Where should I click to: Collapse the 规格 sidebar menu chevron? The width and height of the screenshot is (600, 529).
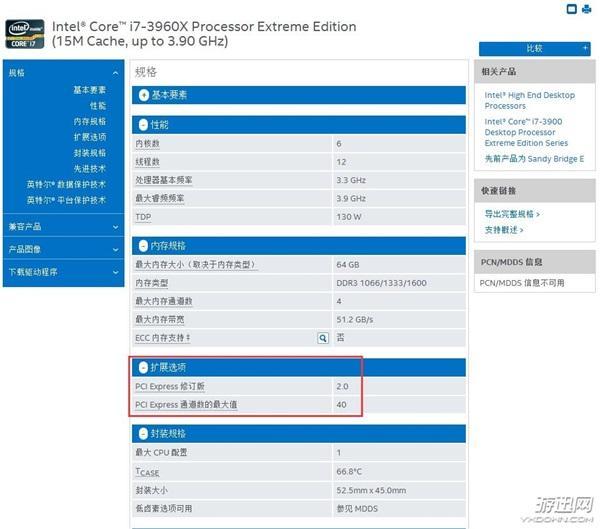pos(116,73)
